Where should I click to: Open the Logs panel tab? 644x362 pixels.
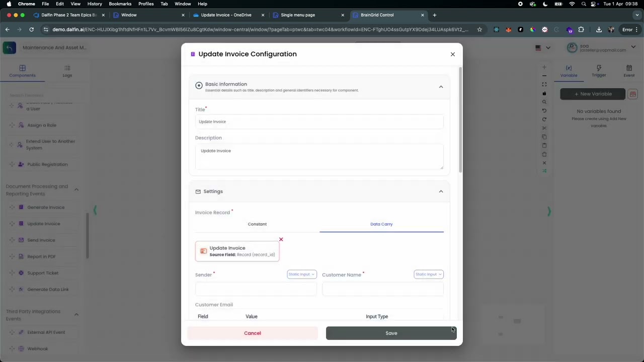pyautogui.click(x=67, y=71)
